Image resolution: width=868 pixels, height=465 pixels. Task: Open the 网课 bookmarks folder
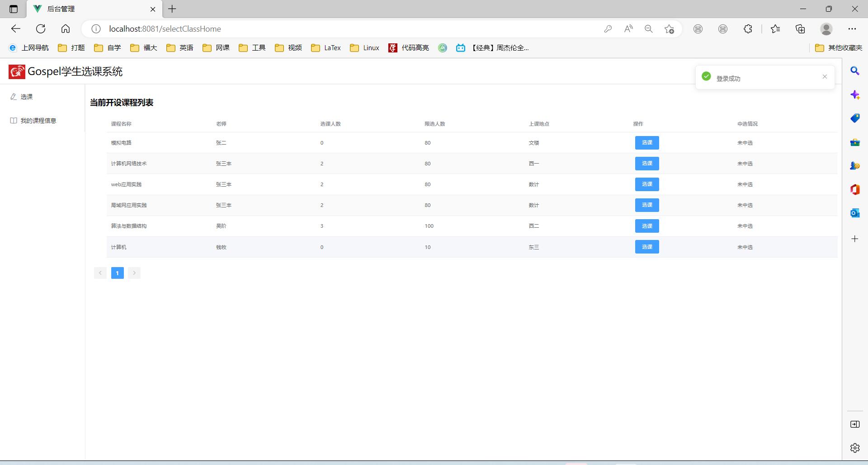click(x=216, y=48)
